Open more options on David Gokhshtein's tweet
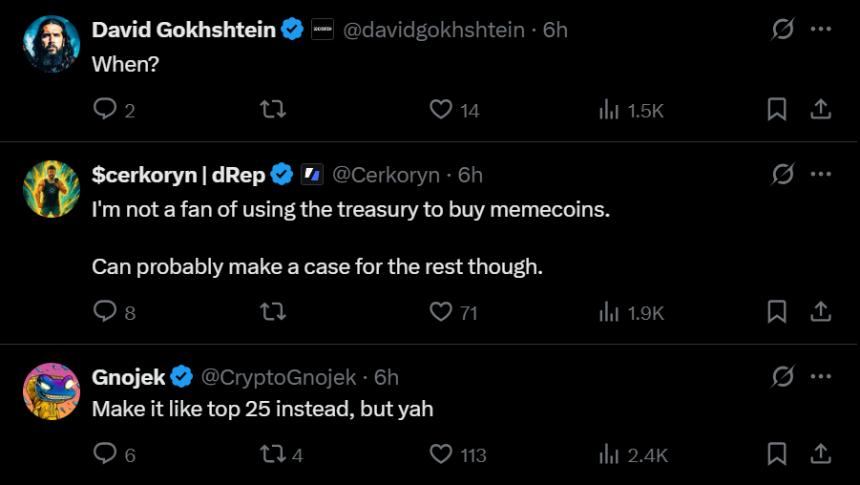The height and width of the screenshot is (485, 860). pyautogui.click(x=821, y=30)
